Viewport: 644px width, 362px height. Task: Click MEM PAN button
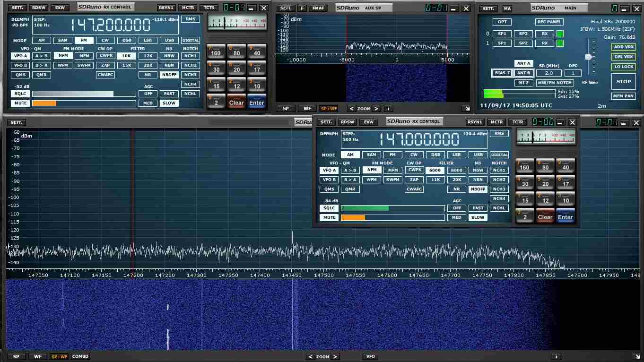click(x=624, y=96)
